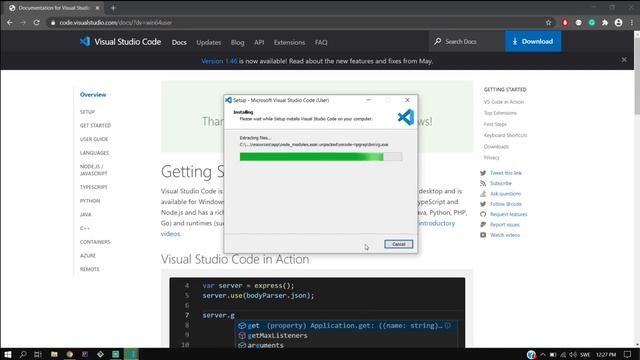Open the taskbar volume icon
The image size is (640, 360).
pyautogui.click(x=573, y=355)
